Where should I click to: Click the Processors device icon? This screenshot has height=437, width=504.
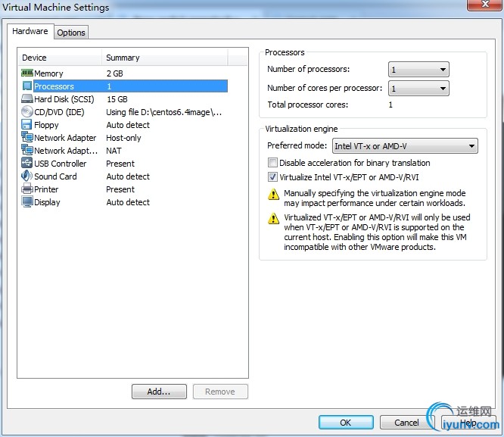(x=27, y=86)
